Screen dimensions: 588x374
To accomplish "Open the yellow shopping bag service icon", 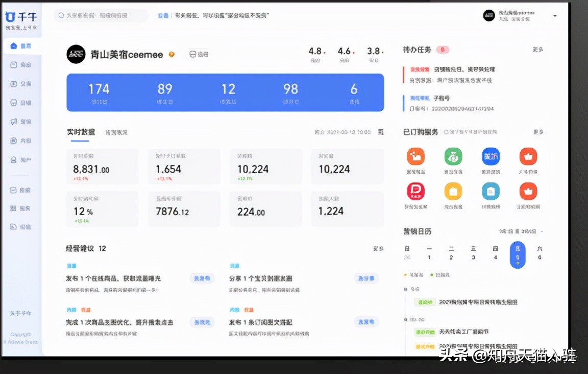I will [453, 191].
